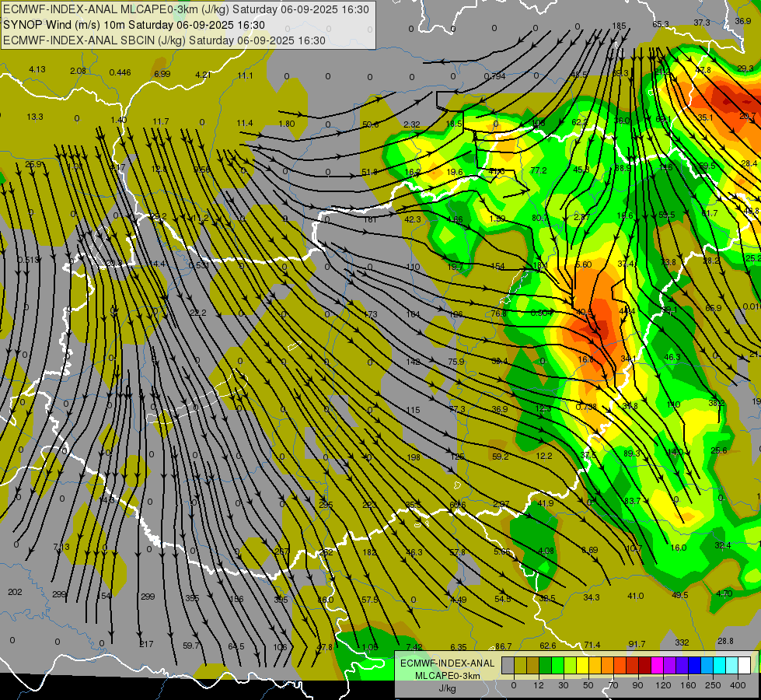This screenshot has width=761, height=700.
Task: Click the map value 71.4
Action: tap(592, 645)
